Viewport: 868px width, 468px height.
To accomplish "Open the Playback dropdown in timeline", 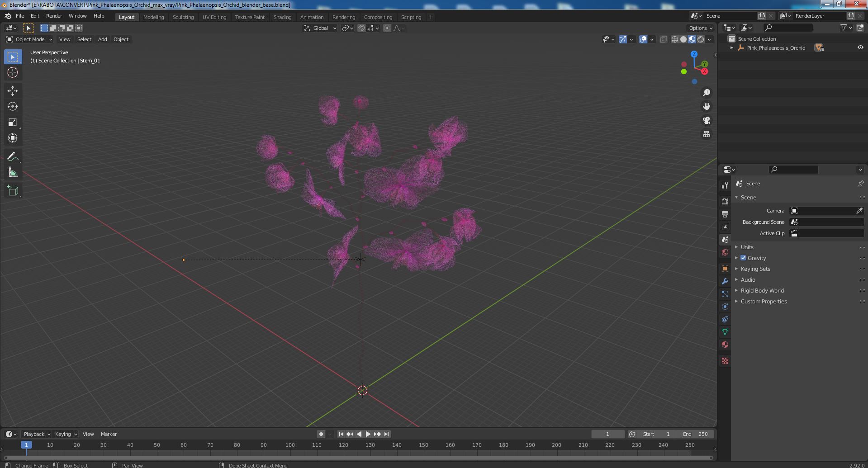I will pos(37,434).
